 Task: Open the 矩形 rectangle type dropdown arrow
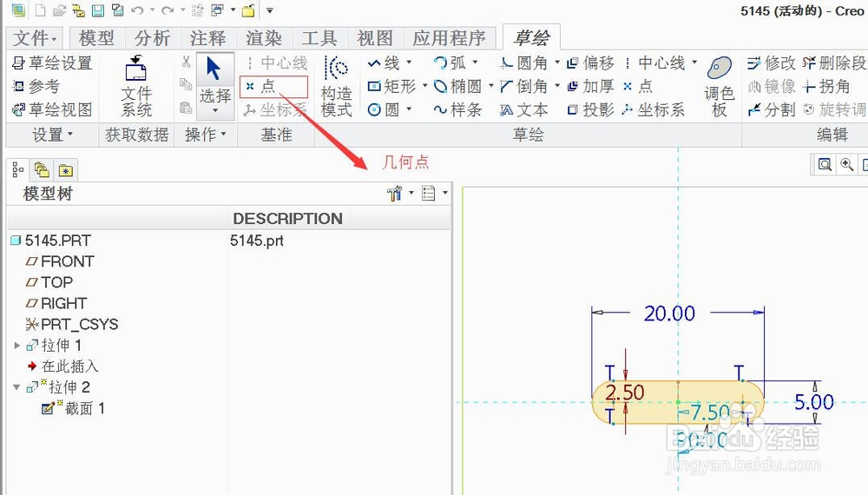[x=425, y=86]
